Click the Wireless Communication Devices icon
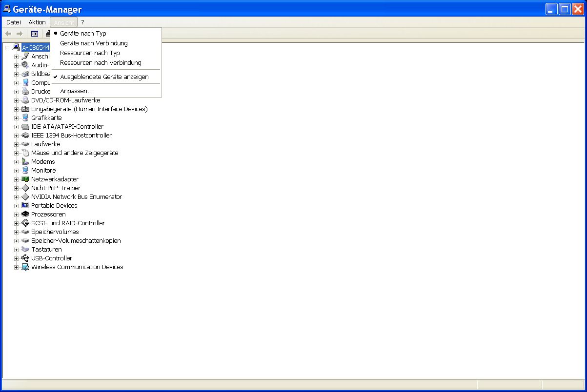The height and width of the screenshot is (392, 587). [25, 267]
